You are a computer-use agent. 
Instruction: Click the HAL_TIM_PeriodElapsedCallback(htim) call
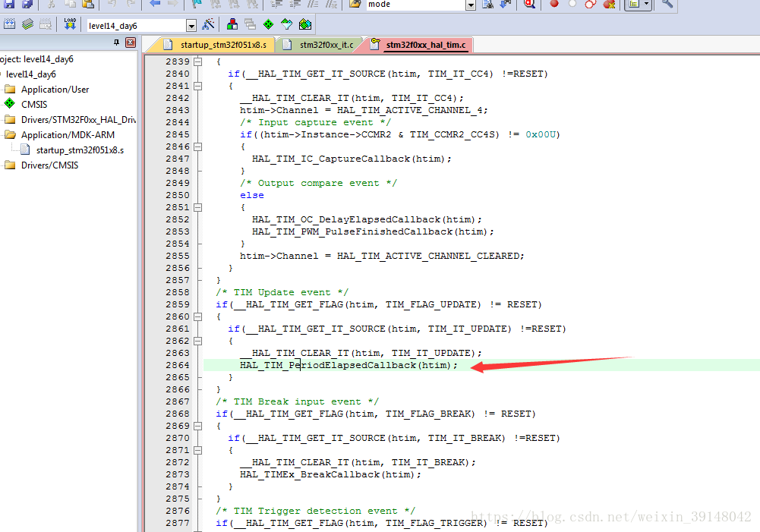click(x=348, y=365)
